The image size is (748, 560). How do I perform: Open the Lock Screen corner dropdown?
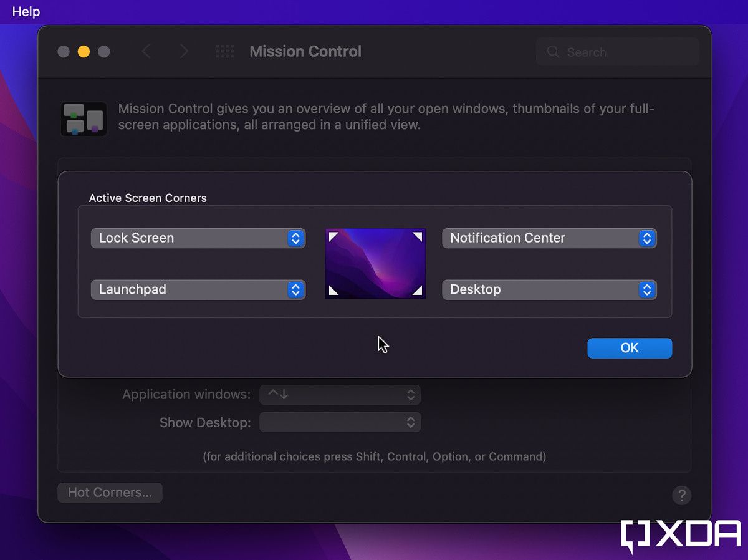(x=198, y=238)
